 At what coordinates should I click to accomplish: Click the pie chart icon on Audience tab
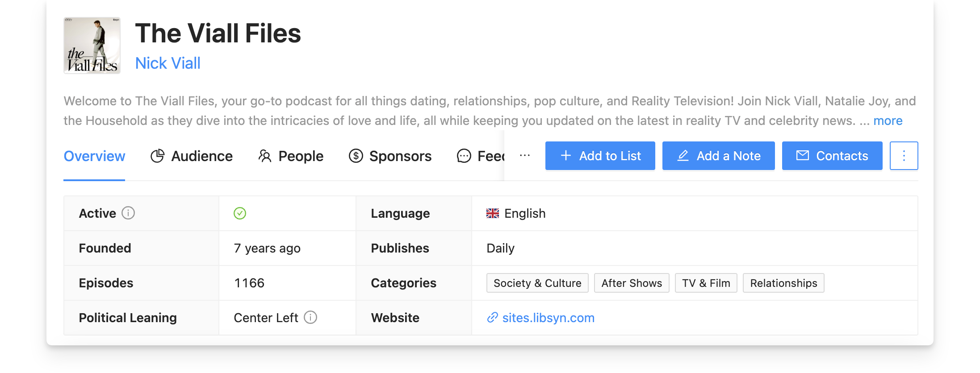coord(159,156)
